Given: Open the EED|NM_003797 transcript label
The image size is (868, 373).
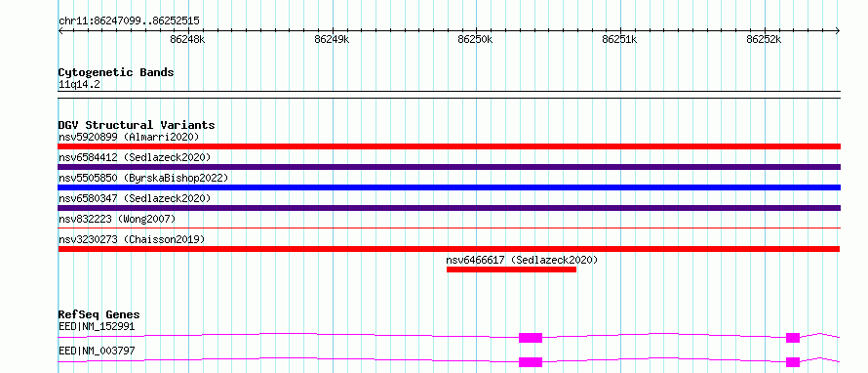Looking at the screenshot, I should tap(97, 351).
